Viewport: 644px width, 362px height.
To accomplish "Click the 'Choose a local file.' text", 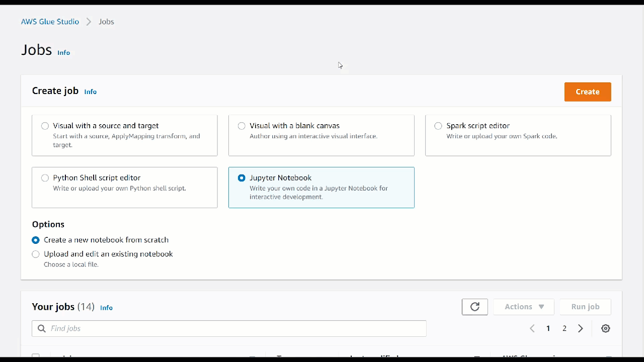I will tap(71, 264).
